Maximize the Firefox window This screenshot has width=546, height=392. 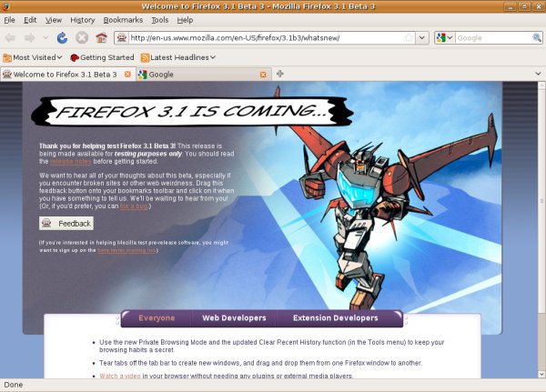524,6
